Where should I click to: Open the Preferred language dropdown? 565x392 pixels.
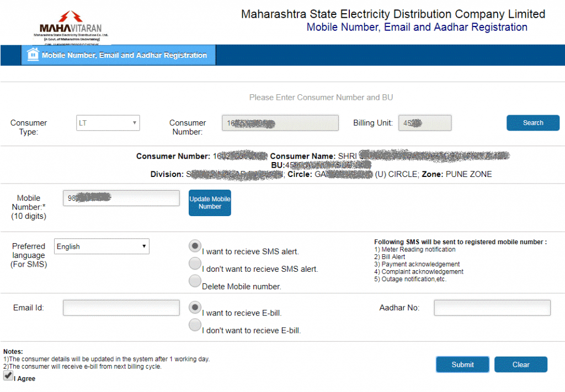(102, 246)
